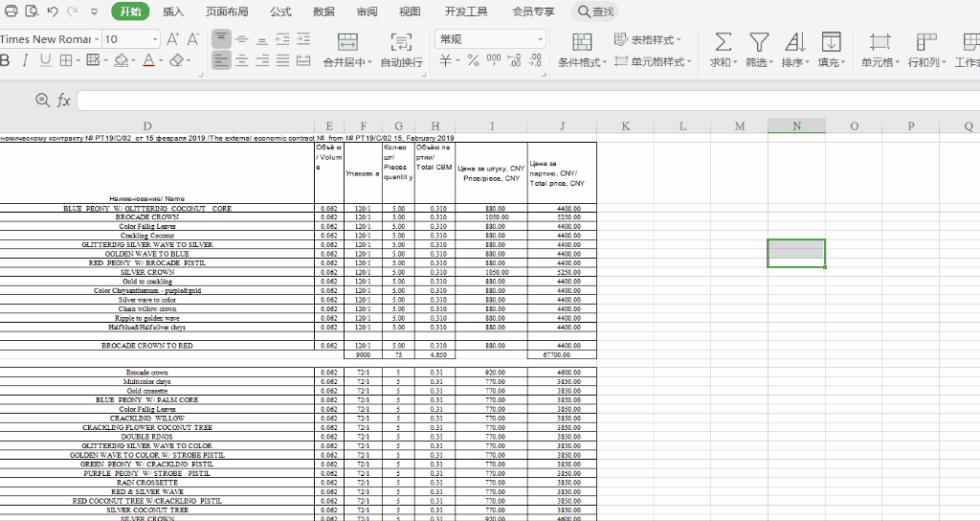Viewport: 980px width, 521px height.
Task: Open 条件格式 conditional formatting
Action: (x=582, y=50)
